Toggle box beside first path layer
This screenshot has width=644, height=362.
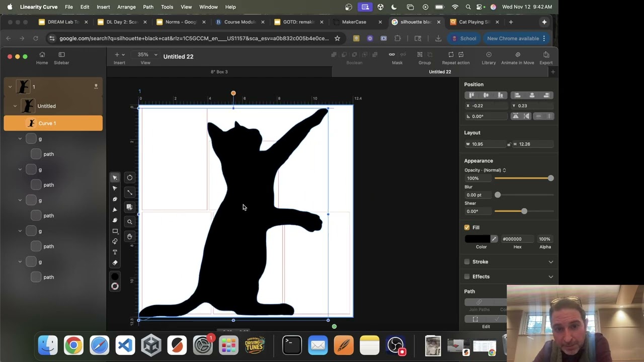point(36,154)
